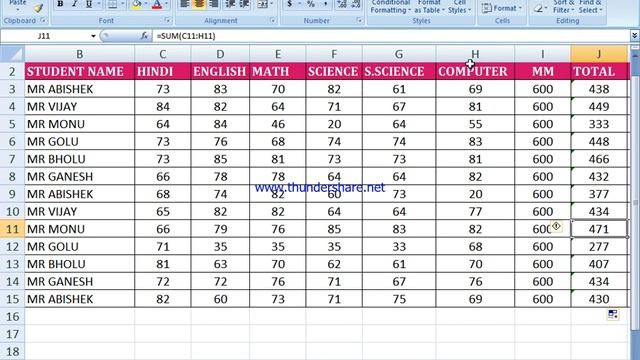Open Cell Styles menu
640x360 pixels.
(x=460, y=7)
